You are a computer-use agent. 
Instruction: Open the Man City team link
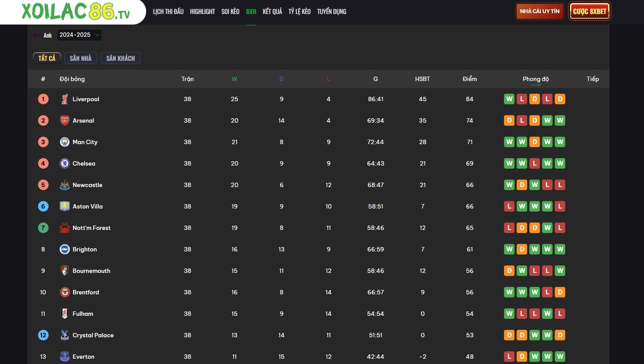(x=85, y=142)
